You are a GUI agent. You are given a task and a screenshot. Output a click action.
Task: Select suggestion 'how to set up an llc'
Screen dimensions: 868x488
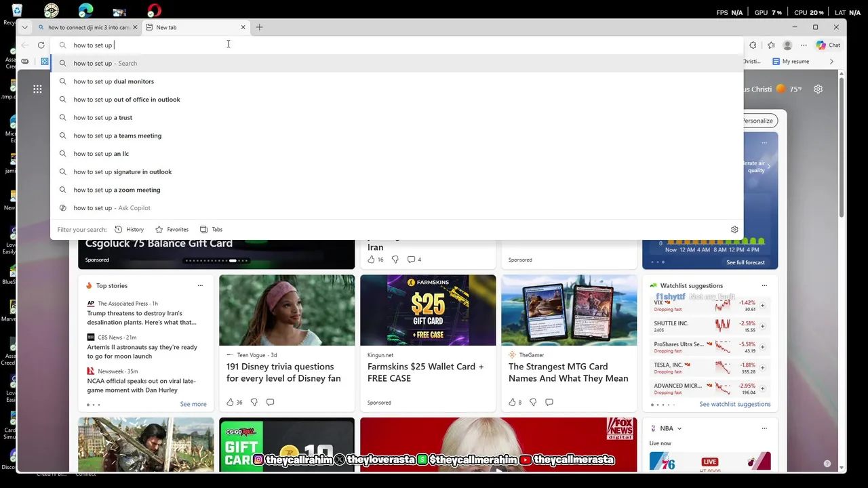pos(397,154)
